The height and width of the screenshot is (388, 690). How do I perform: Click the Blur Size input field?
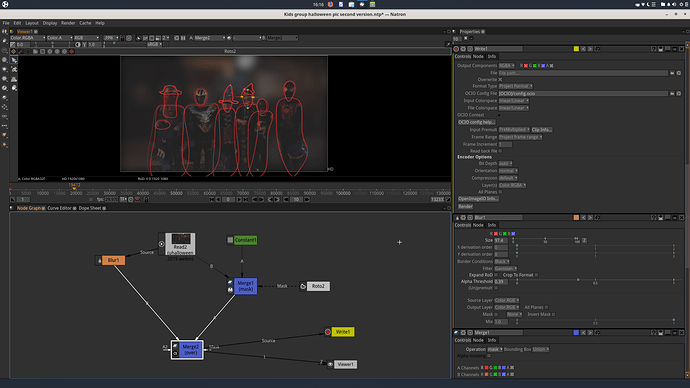point(501,241)
